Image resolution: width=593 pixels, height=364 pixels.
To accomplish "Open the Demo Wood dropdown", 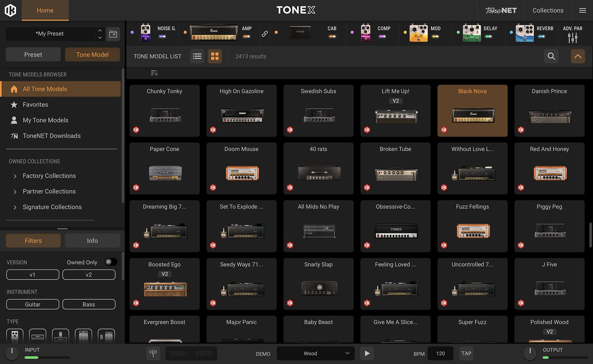I will click(315, 353).
